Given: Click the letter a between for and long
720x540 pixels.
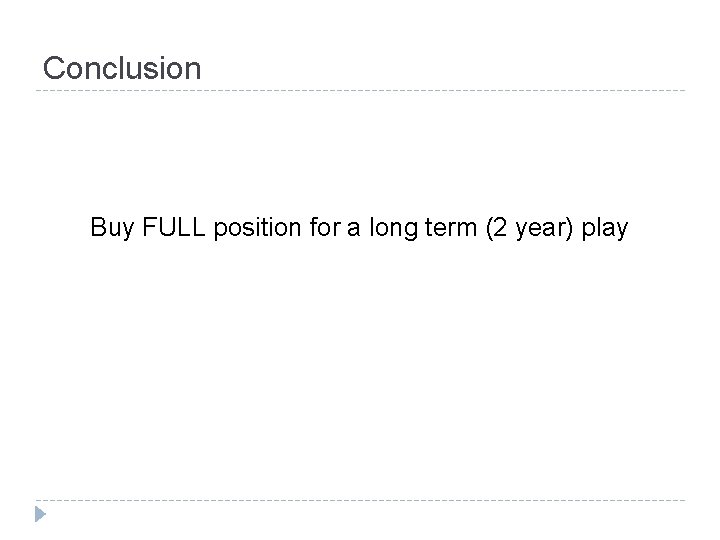Looking at the screenshot, I should [x=342, y=229].
